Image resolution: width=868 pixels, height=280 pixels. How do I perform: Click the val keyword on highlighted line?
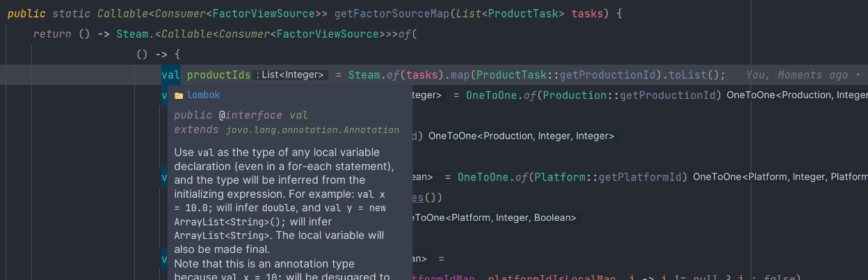[170, 75]
